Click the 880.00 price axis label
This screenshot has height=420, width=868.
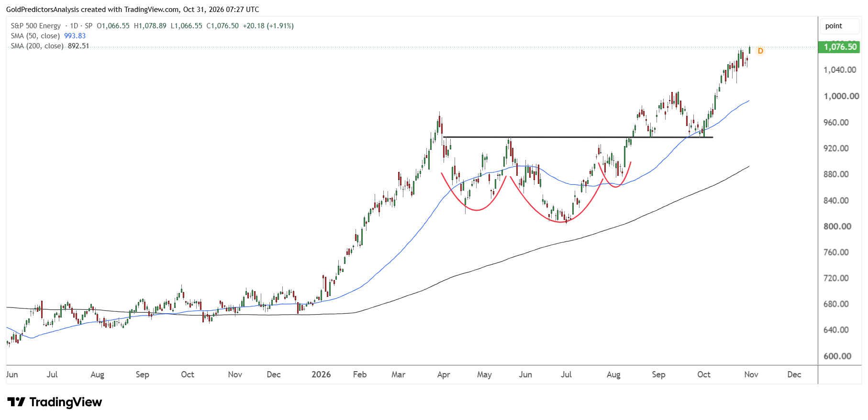(836, 174)
